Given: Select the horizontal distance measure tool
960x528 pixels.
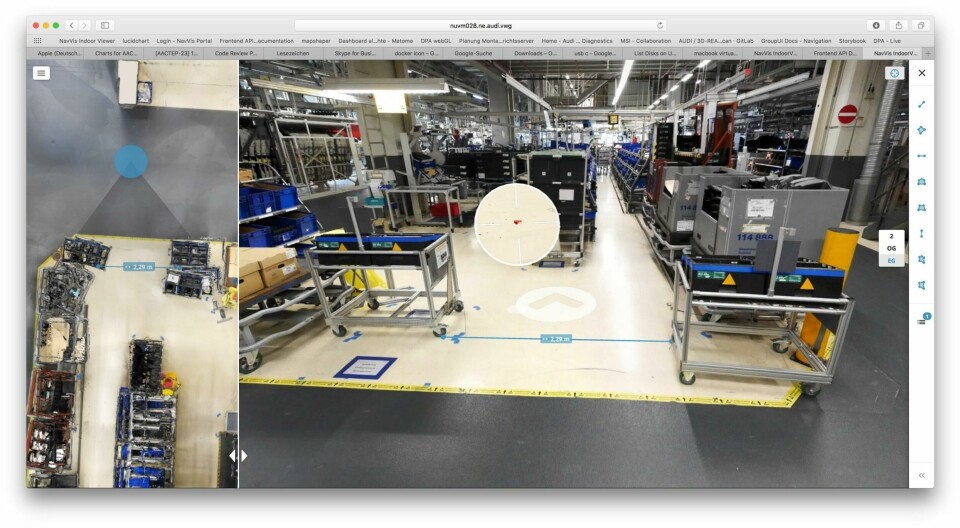Looking at the screenshot, I should pyautogui.click(x=921, y=156).
